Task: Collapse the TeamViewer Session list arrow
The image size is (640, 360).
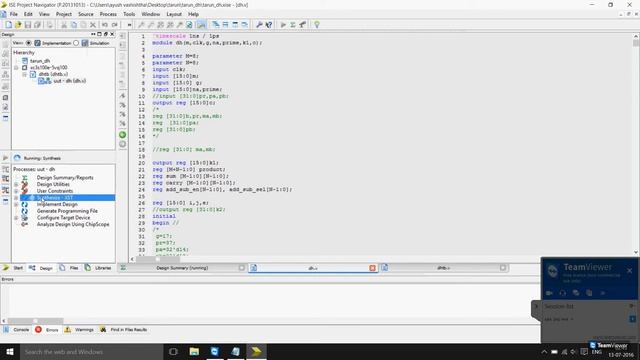Action: pyautogui.click(x=536, y=306)
